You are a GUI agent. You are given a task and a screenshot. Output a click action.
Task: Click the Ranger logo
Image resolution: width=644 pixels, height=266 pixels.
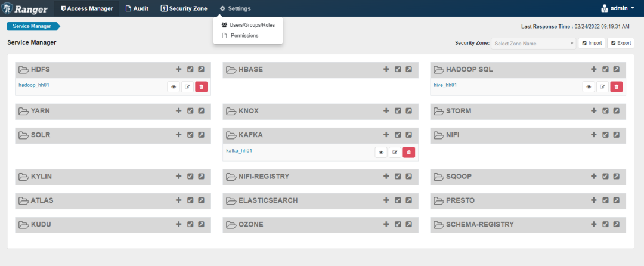(24, 8)
